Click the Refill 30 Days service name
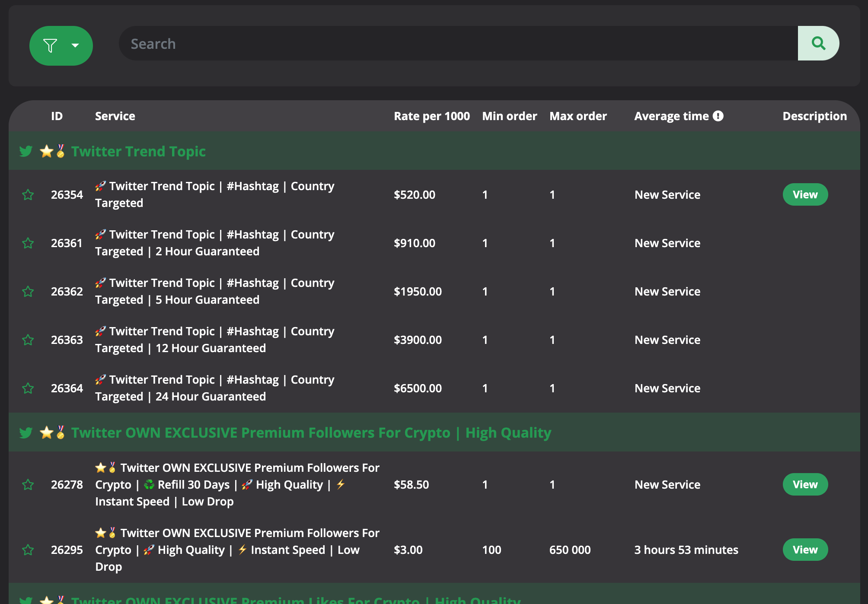The height and width of the screenshot is (604, 868). [x=237, y=485]
